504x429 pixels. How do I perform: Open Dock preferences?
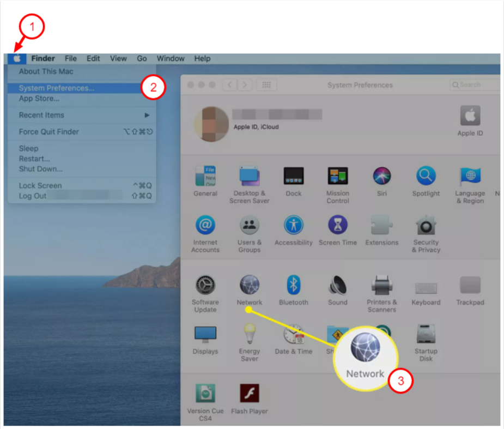click(x=294, y=176)
